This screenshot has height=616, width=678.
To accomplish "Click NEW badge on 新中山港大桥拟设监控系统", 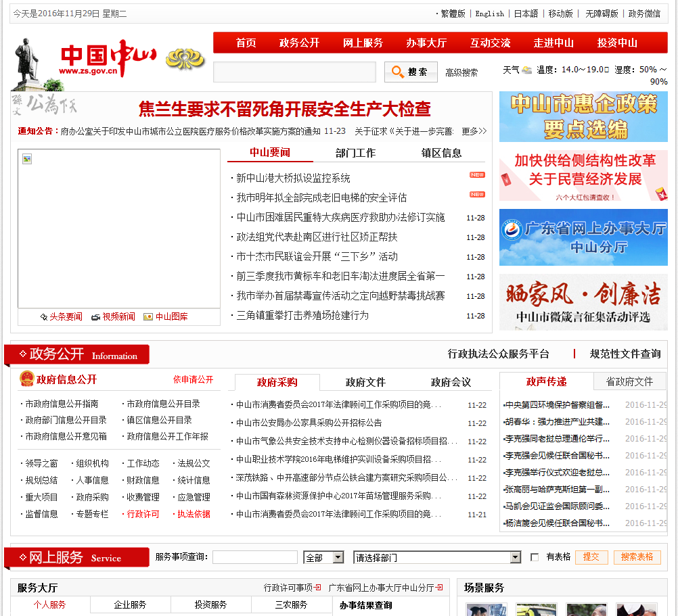I will [x=477, y=175].
